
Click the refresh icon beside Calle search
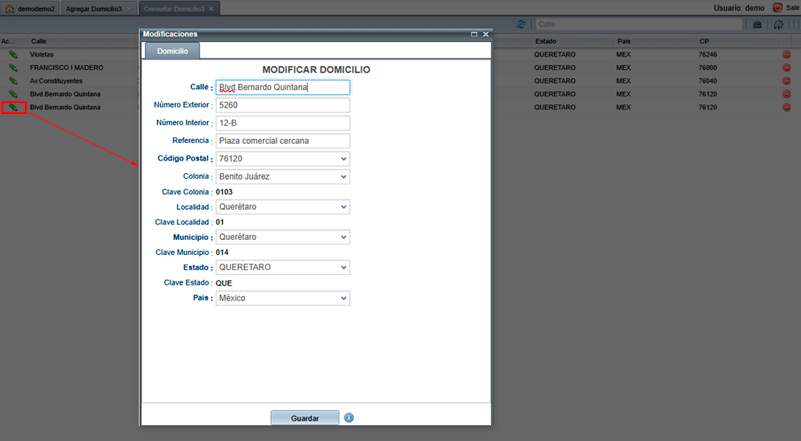(521, 24)
